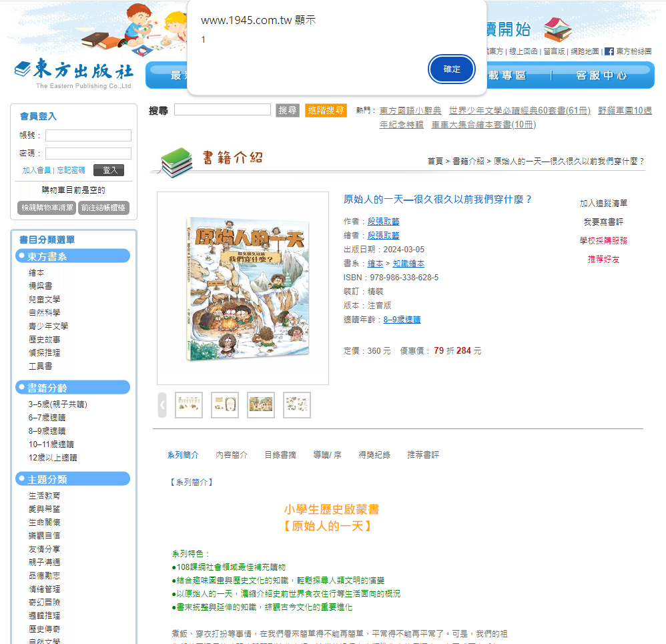Viewport: 666px width, 644px height.
Task: Select 生活教育 in sidebar
Action: pyautogui.click(x=44, y=496)
